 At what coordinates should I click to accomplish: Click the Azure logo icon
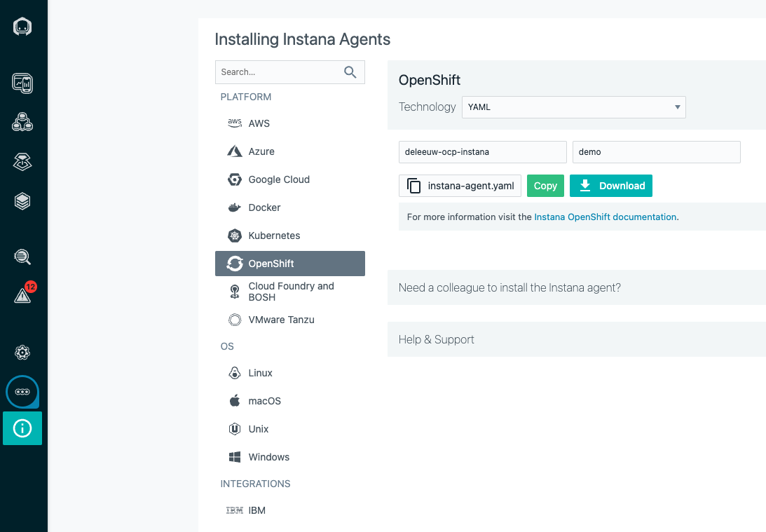tap(235, 151)
